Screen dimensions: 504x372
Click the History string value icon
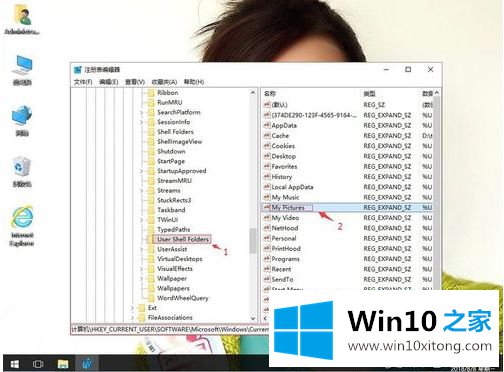click(x=267, y=177)
